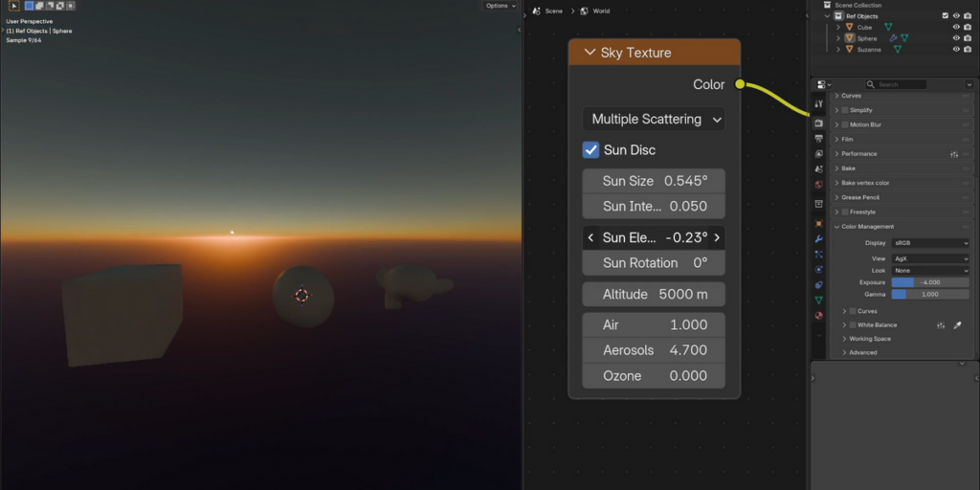Choose the Set new selection mode icon
Viewport: 980px width, 490px height.
click(x=29, y=6)
